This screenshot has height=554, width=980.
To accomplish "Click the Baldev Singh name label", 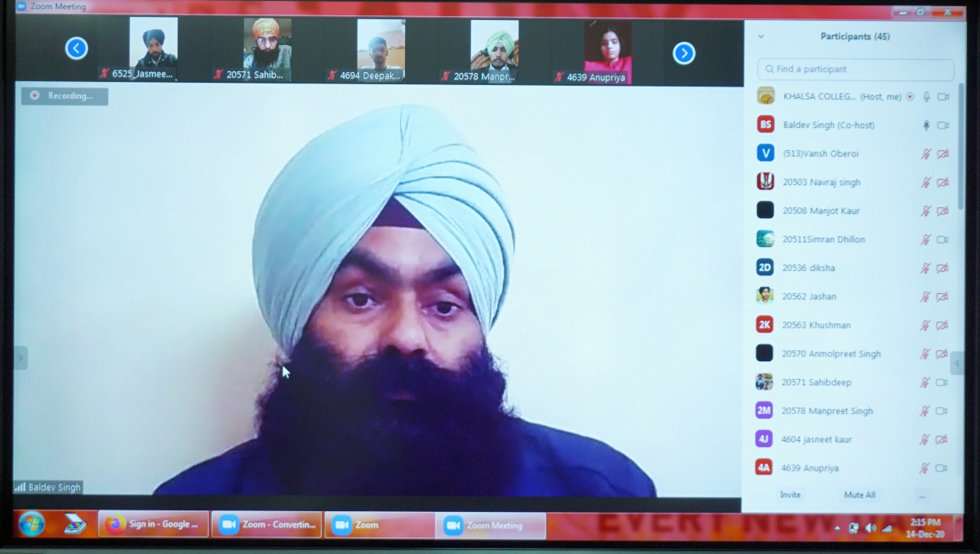I will coord(54,487).
